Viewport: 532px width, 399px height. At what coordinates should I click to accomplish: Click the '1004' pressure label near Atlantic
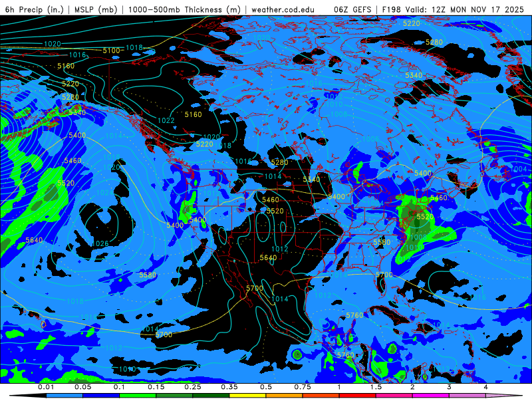[519, 169]
